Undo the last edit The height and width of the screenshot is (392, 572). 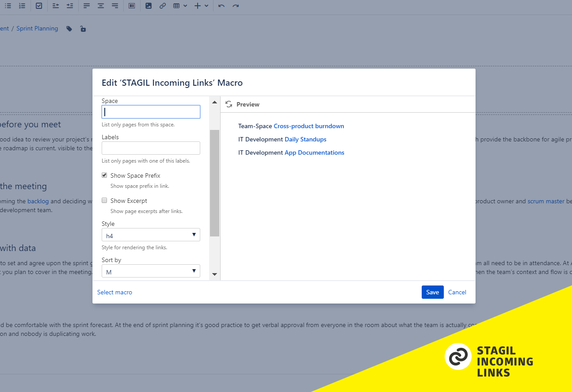pos(221,6)
